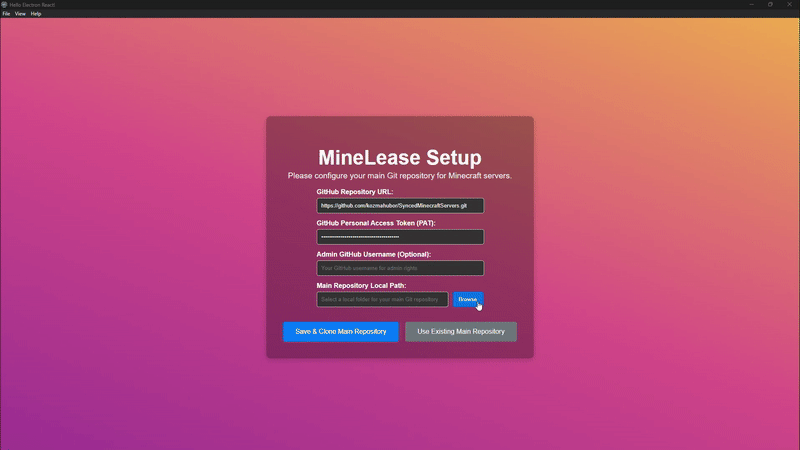Click the 'Admin GitHub Username (Optional):' label
The image size is (800, 450).
click(373, 254)
